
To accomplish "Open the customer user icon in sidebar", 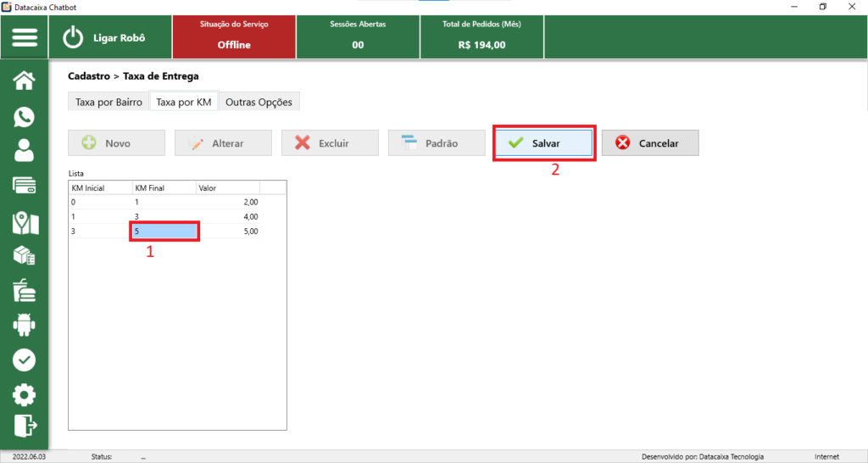I will tap(25, 150).
